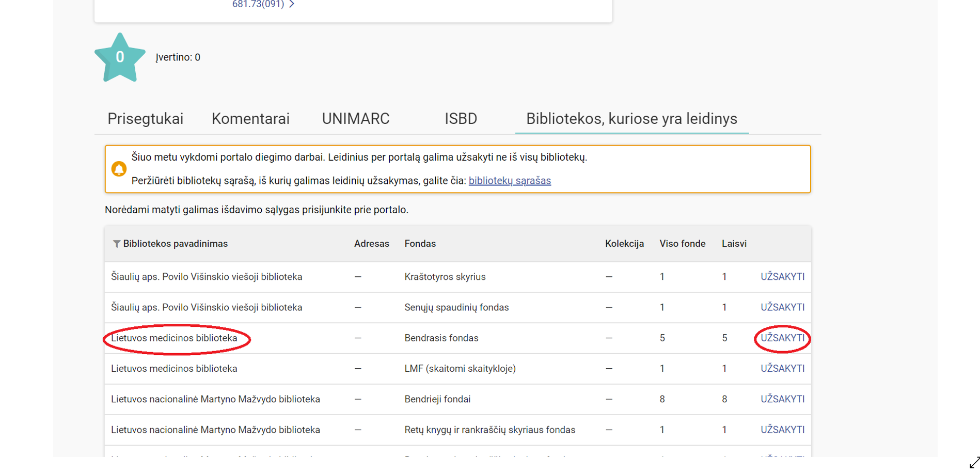This screenshot has width=980, height=472.
Task: Click UŽSAKYTI for Bendrieji fondai row
Action: [x=782, y=399]
